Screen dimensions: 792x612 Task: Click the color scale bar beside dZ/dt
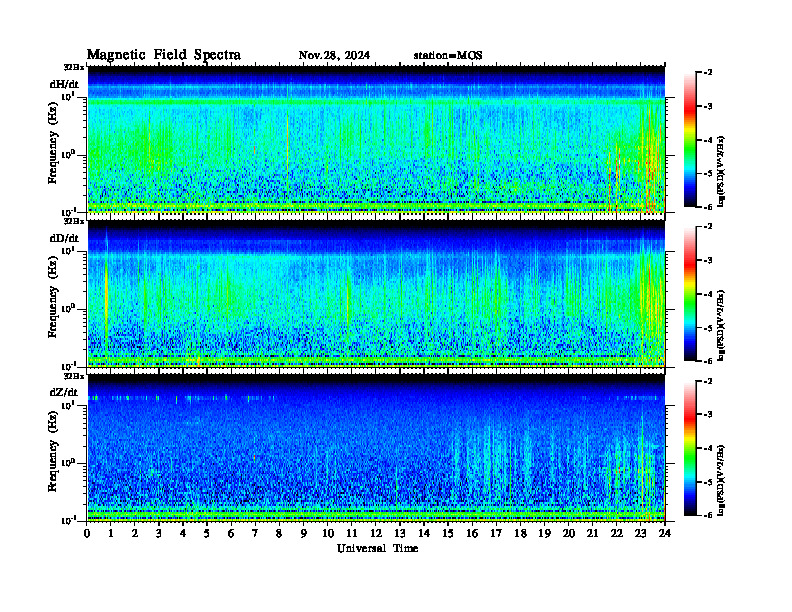point(690,448)
